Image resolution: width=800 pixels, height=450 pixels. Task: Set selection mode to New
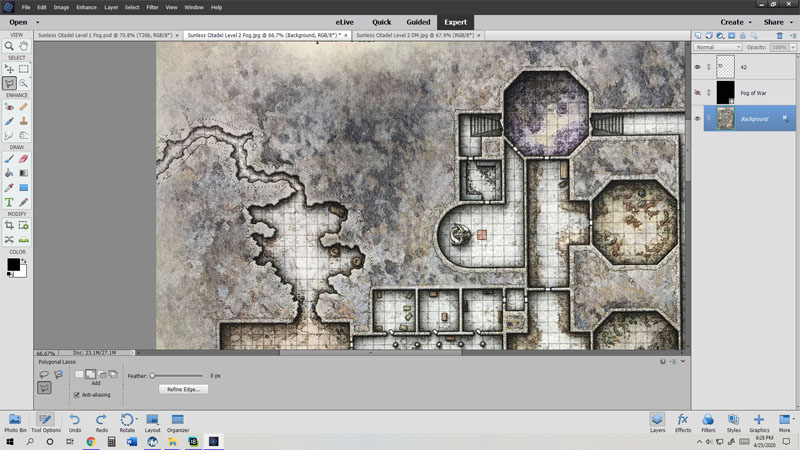[x=79, y=374]
